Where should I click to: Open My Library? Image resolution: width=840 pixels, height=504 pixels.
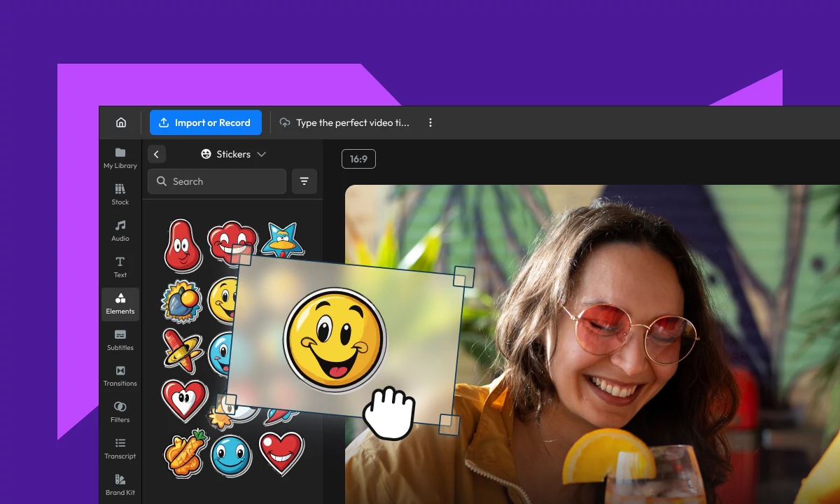[x=120, y=157]
